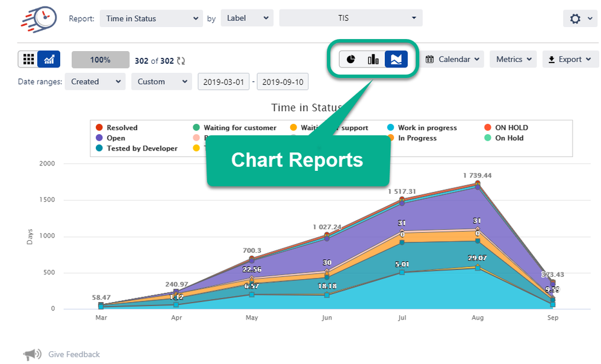Toggle Waiting for customer series in legend

234,128
